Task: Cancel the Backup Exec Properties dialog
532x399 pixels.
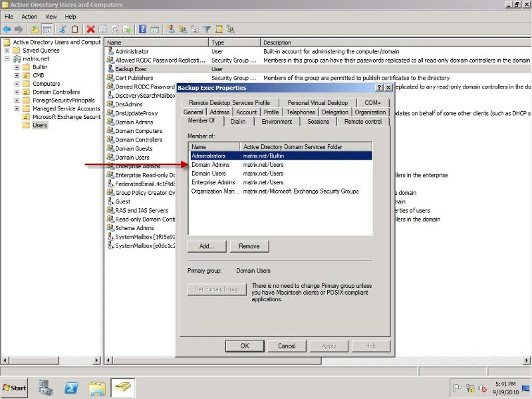Action: (287, 346)
